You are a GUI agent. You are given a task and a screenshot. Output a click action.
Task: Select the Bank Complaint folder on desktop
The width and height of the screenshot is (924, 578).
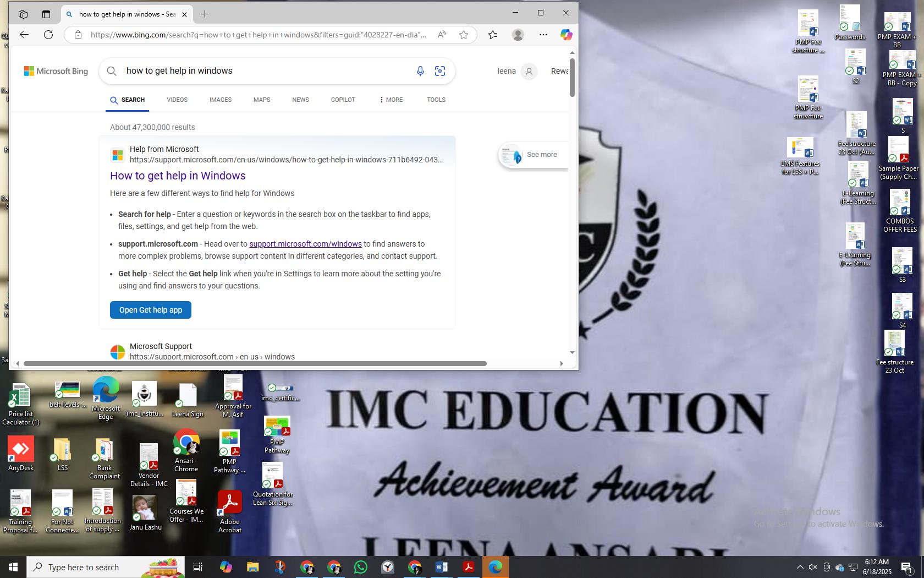click(x=104, y=459)
